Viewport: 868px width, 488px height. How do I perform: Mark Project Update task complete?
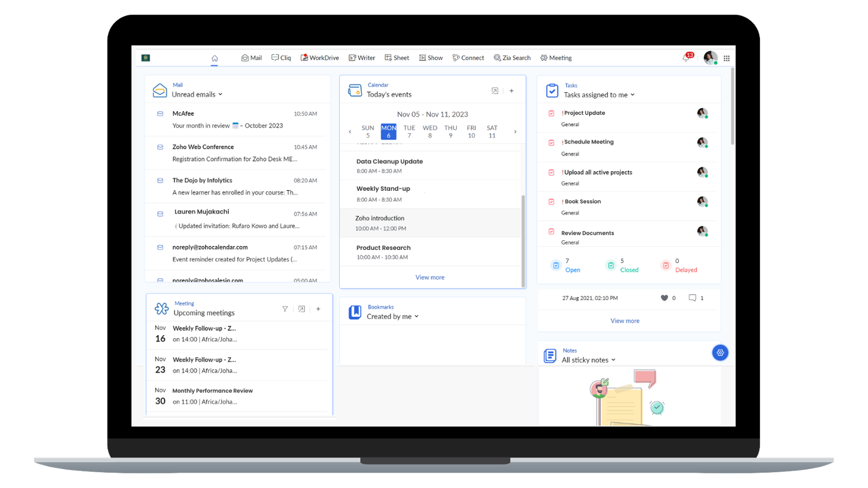pyautogui.click(x=551, y=113)
